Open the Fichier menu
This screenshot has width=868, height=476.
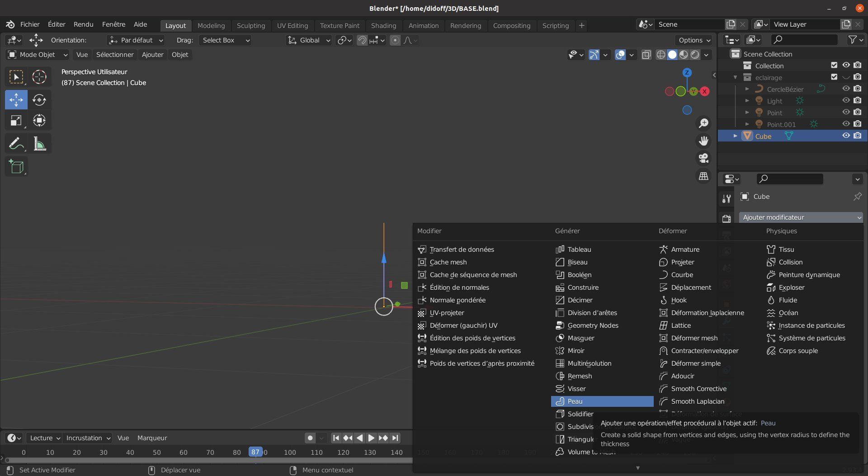[x=30, y=24]
